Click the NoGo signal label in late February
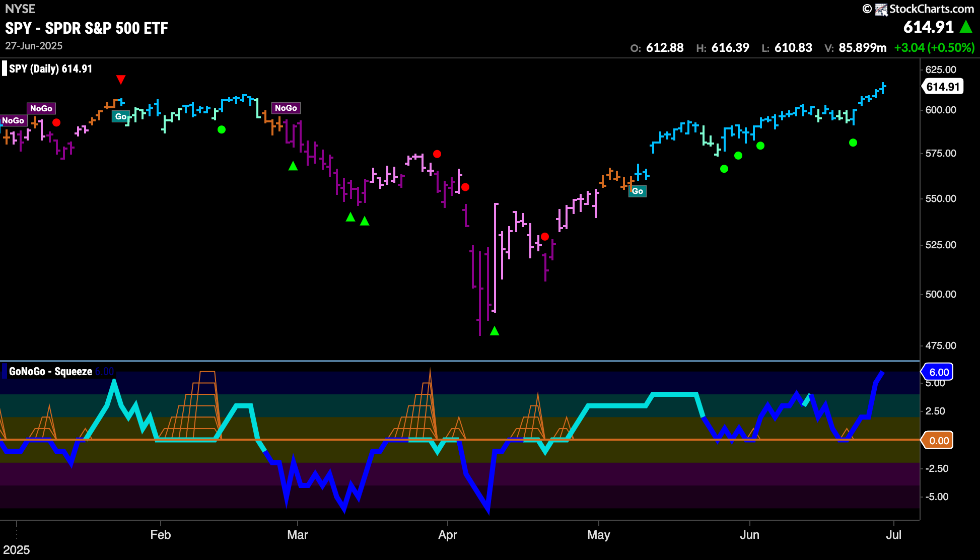 [x=286, y=108]
